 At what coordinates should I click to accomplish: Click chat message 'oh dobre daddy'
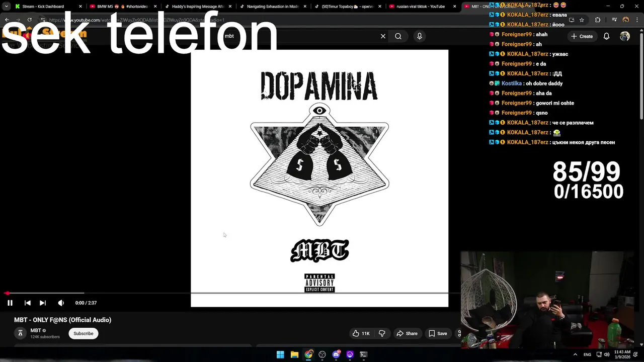pyautogui.click(x=544, y=83)
